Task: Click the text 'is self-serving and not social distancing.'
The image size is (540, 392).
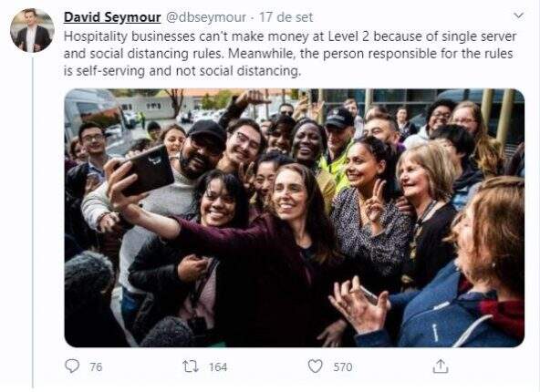Action: (x=182, y=71)
